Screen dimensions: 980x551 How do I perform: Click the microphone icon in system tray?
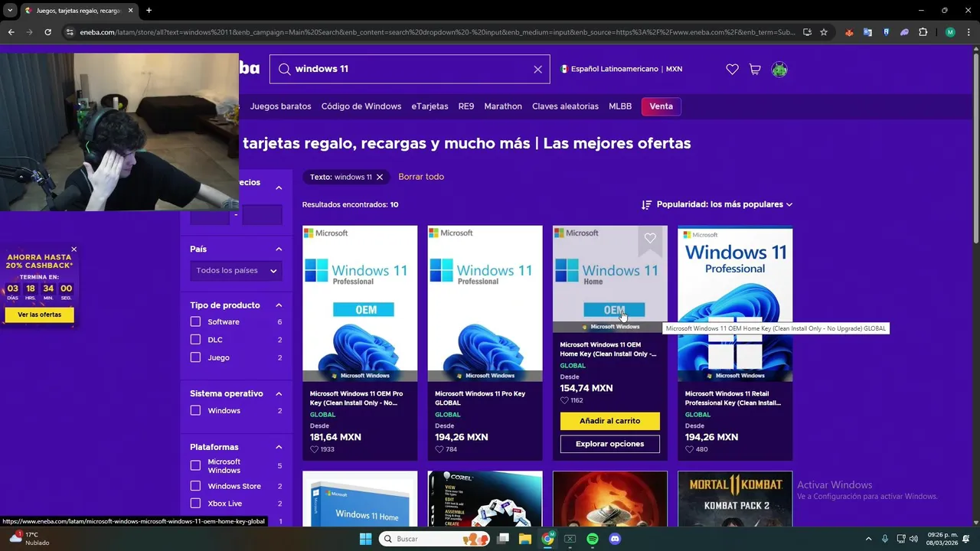coord(885,539)
